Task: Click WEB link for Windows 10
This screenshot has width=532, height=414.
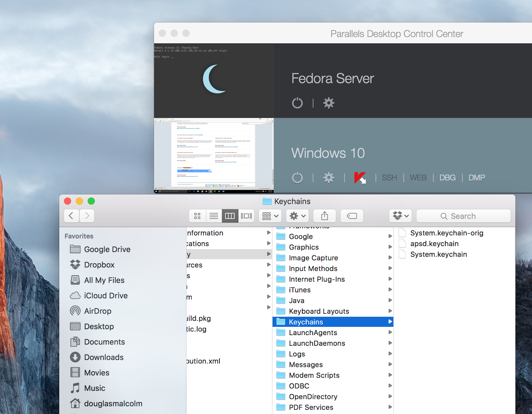Action: 418,178
